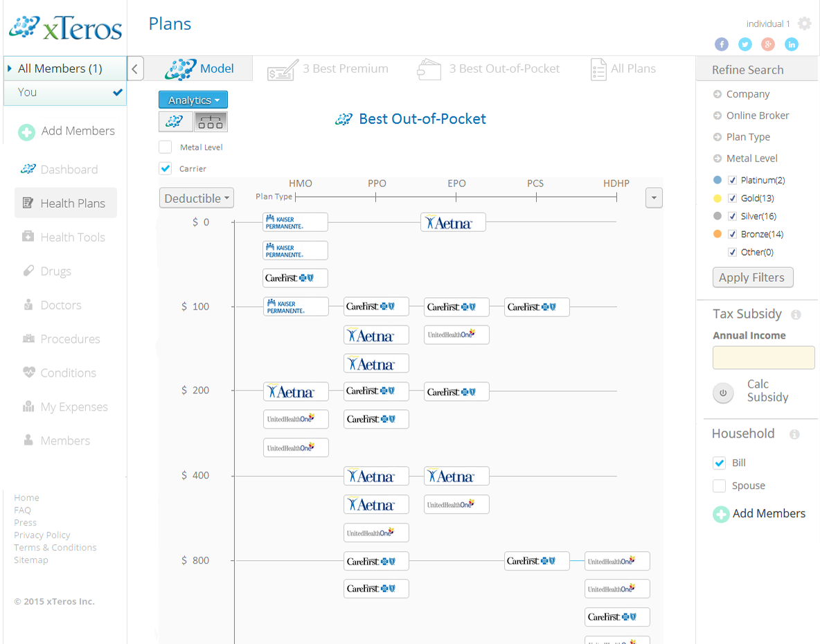
Task: Click the Add Members link in Household panel
Action: pos(769,514)
